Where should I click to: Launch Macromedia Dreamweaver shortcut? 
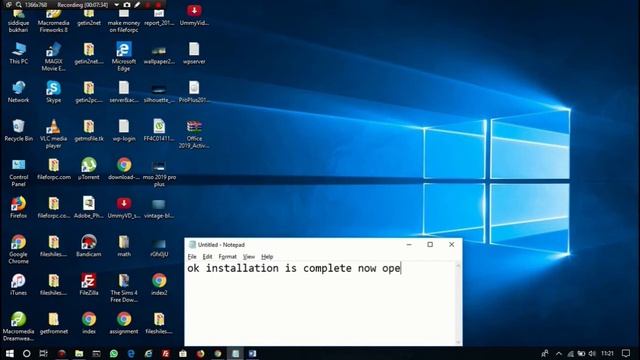tap(19, 326)
